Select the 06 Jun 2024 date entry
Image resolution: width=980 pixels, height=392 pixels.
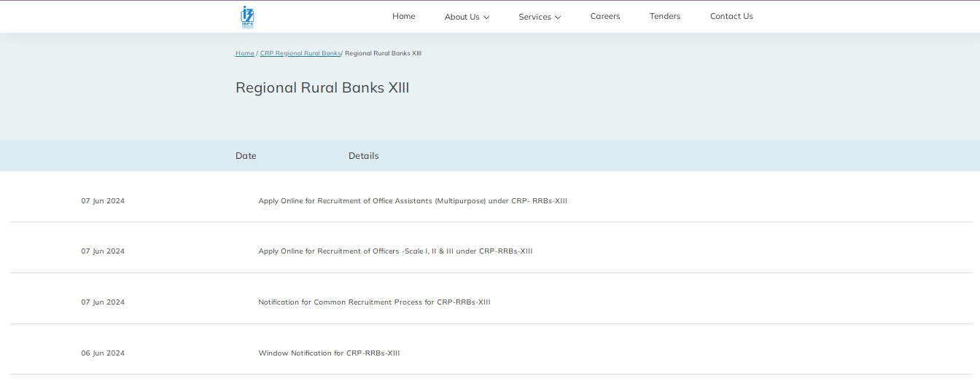pyautogui.click(x=103, y=353)
